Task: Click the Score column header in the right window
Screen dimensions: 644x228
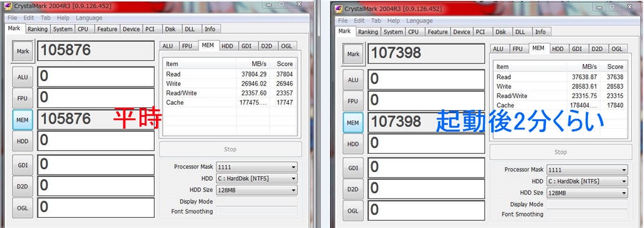Action: pos(614,67)
